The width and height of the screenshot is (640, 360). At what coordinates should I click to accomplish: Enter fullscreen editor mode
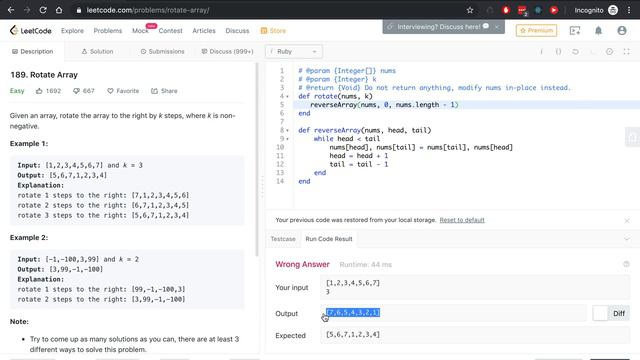pyautogui.click(x=627, y=51)
